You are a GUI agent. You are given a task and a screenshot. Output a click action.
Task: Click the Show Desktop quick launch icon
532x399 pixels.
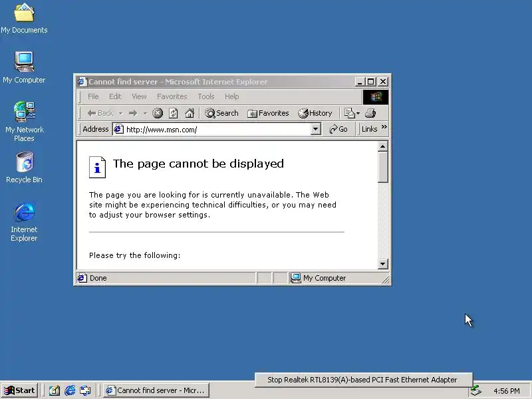tap(55, 391)
